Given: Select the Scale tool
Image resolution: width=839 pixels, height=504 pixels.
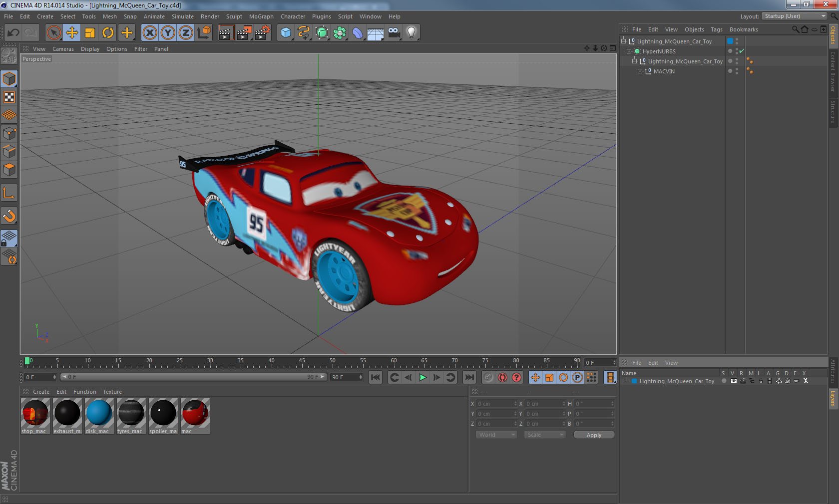Looking at the screenshot, I should point(90,33).
